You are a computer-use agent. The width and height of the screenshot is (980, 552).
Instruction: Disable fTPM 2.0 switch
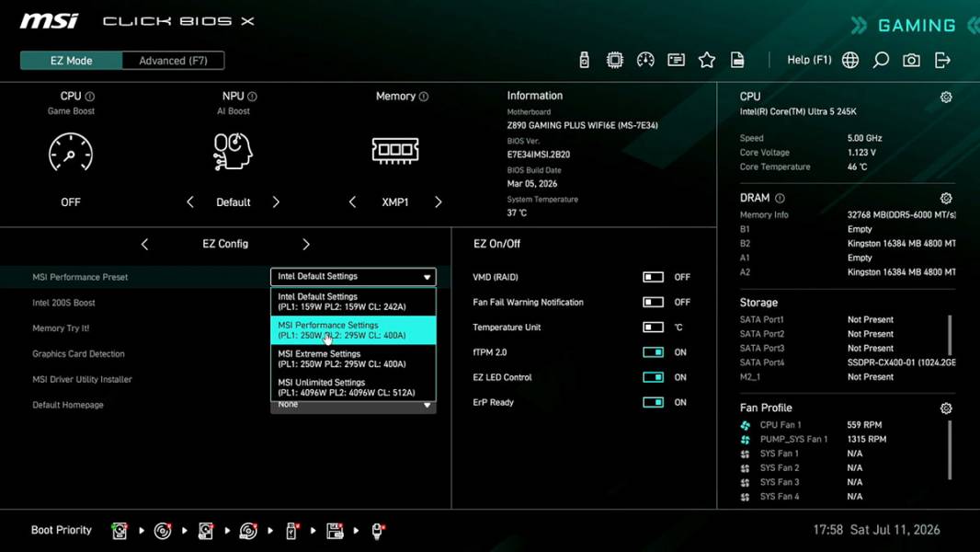653,352
